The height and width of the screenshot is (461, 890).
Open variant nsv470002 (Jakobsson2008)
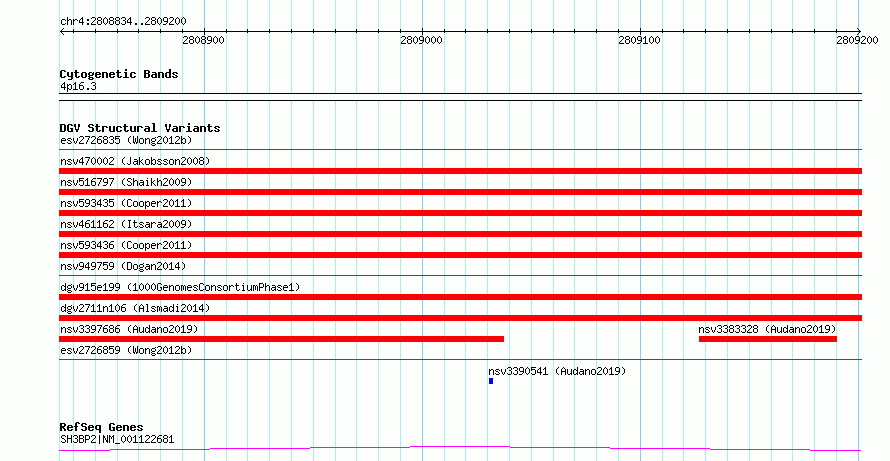pos(135,161)
